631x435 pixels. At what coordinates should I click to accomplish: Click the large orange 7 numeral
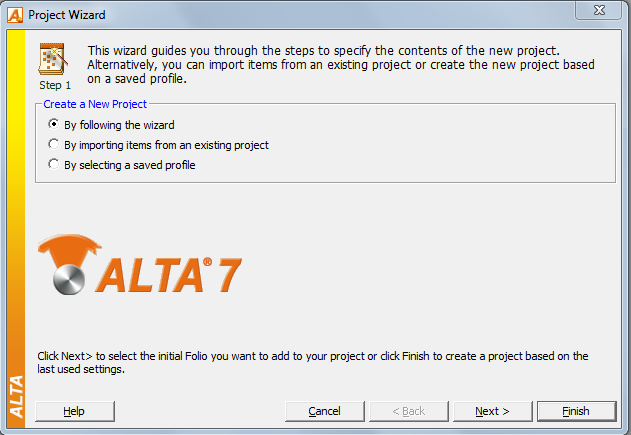pos(228,273)
